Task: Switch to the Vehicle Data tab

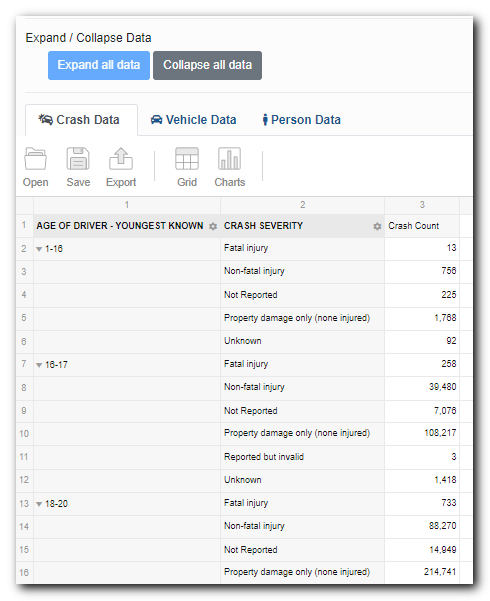Action: (193, 120)
